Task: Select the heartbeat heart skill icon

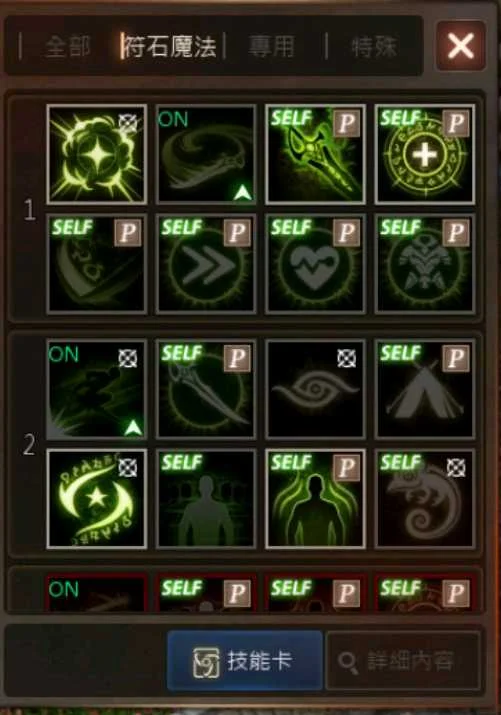Action: (315, 264)
